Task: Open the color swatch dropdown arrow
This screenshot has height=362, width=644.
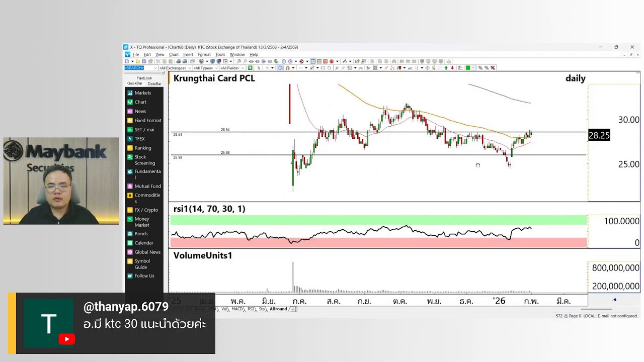Action: tap(473, 68)
